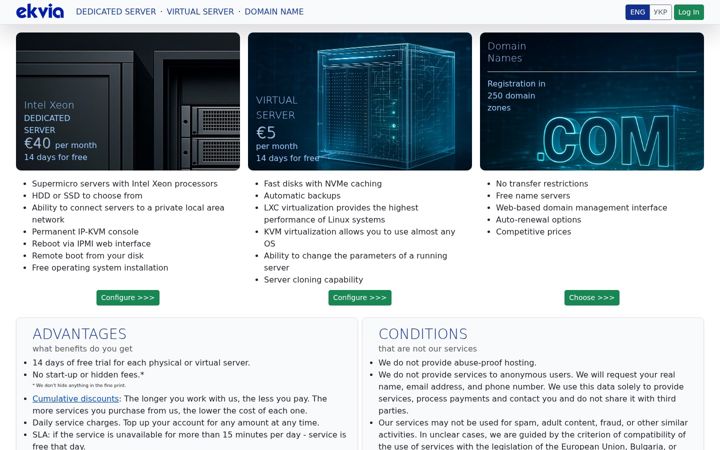Open the DOMAIN NAME menu item
Image resolution: width=720 pixels, height=450 pixels.
coord(274,11)
